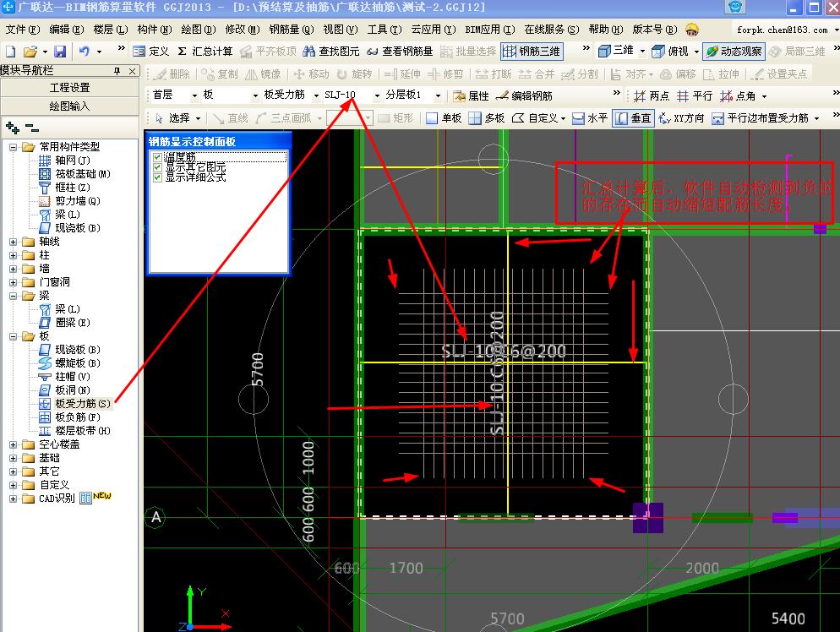The height and width of the screenshot is (632, 840).
Task: Uncheck the 温度筋 checkbox
Action: pyautogui.click(x=157, y=157)
